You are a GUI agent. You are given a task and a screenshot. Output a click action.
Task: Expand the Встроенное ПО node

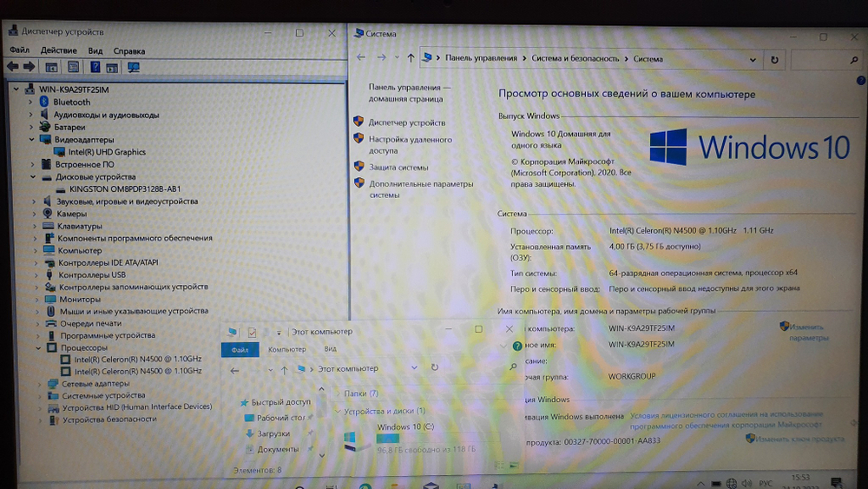tap(32, 164)
